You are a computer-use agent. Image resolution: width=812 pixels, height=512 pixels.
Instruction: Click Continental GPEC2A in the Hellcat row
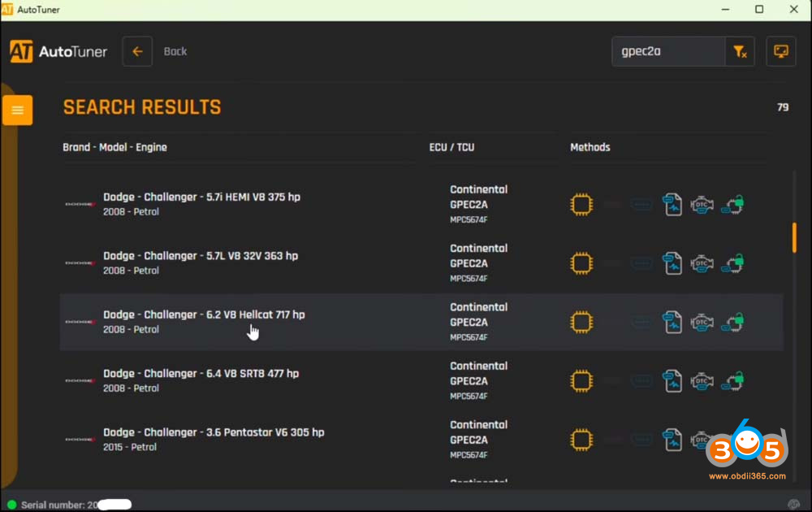pyautogui.click(x=478, y=315)
